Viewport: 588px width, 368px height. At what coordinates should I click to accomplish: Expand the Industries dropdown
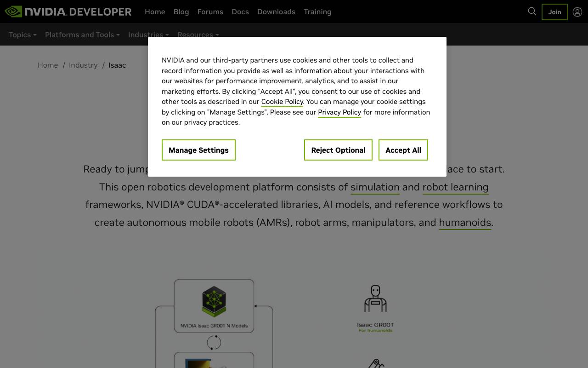click(148, 34)
